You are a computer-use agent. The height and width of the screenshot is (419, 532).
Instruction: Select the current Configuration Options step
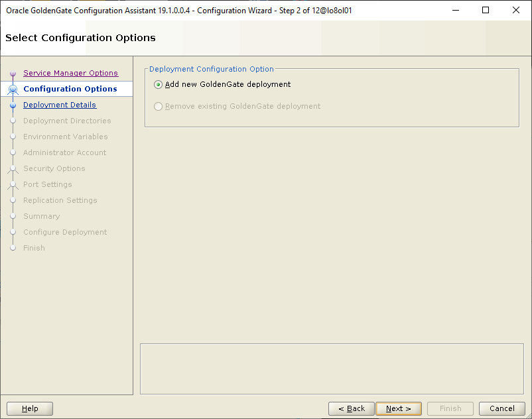click(70, 89)
